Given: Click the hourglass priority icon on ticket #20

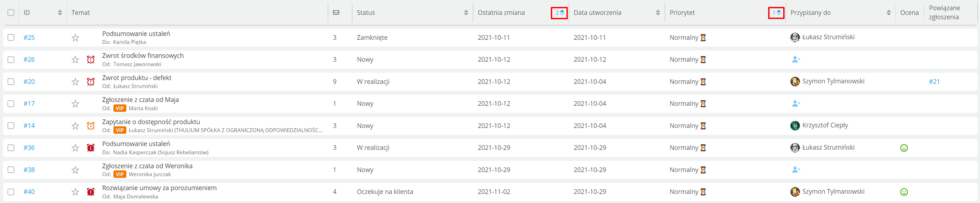Looking at the screenshot, I should [703, 82].
